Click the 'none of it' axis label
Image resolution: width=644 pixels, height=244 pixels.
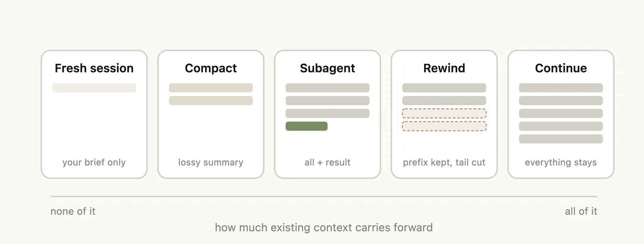tap(73, 211)
